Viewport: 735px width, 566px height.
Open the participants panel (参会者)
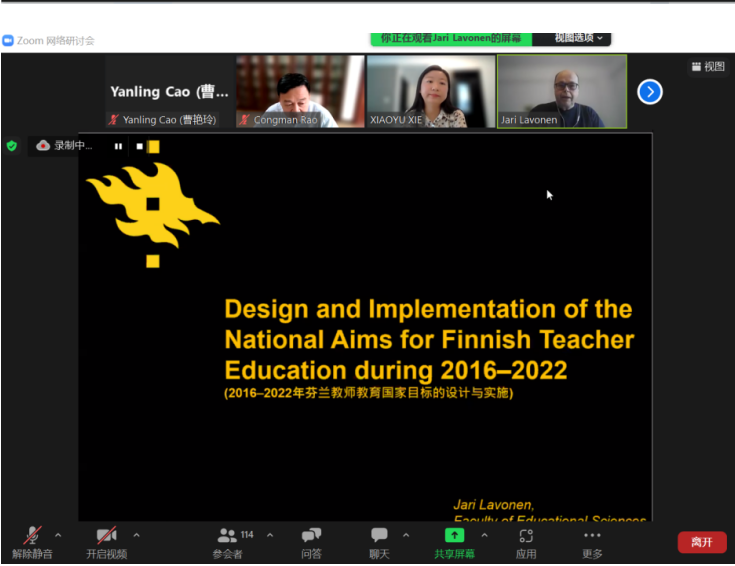coord(227,536)
